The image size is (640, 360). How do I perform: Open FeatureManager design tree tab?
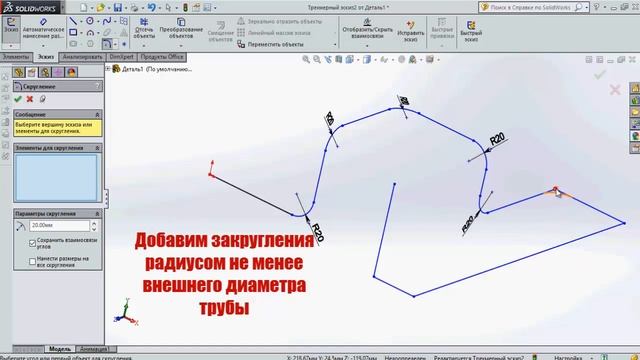(18, 73)
